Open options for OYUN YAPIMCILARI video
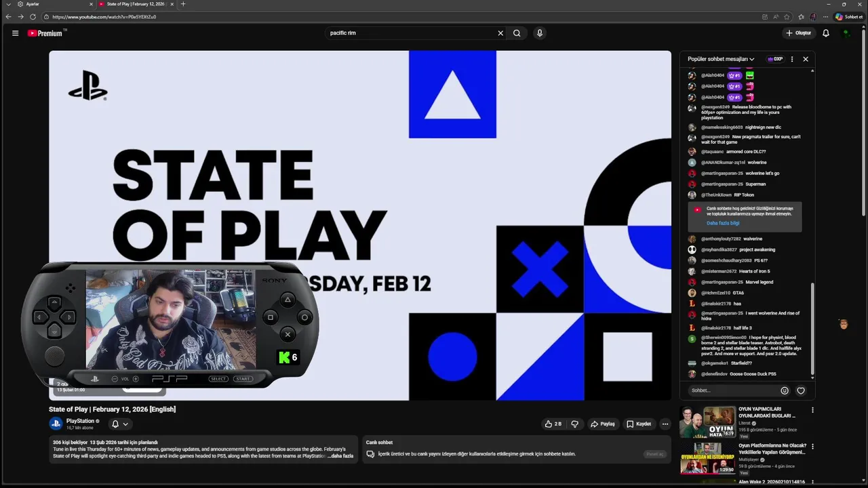 point(812,410)
